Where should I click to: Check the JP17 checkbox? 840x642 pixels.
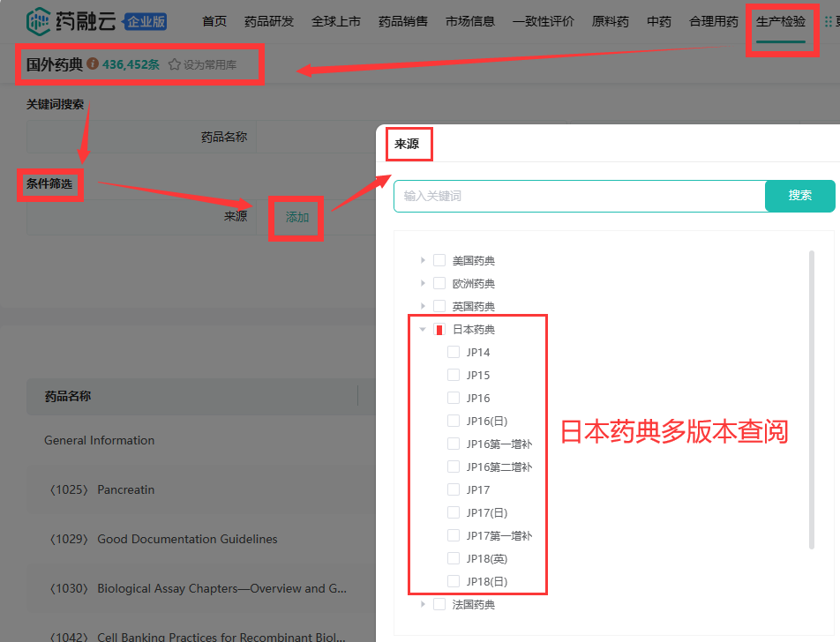[454, 489]
